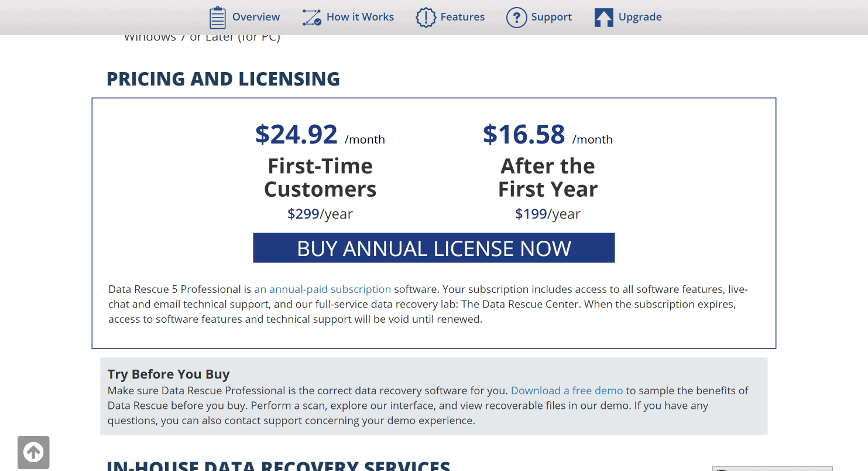Screen dimensions: 868x471
Task: Click the How it Works path icon
Action: pos(311,18)
